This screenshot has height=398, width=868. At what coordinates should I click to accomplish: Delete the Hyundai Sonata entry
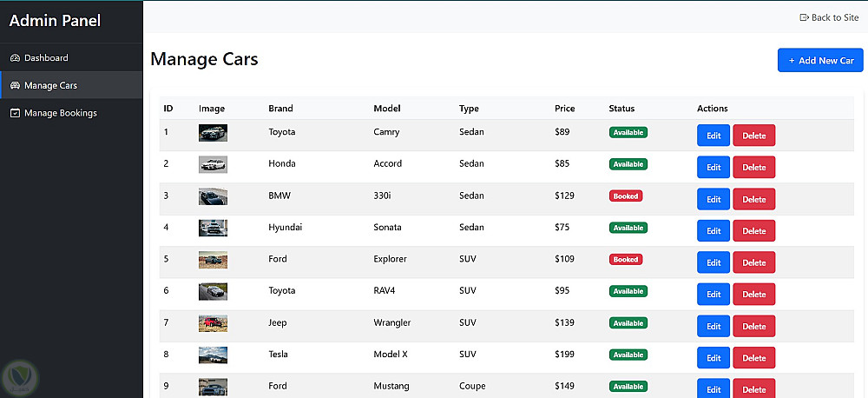click(x=753, y=231)
